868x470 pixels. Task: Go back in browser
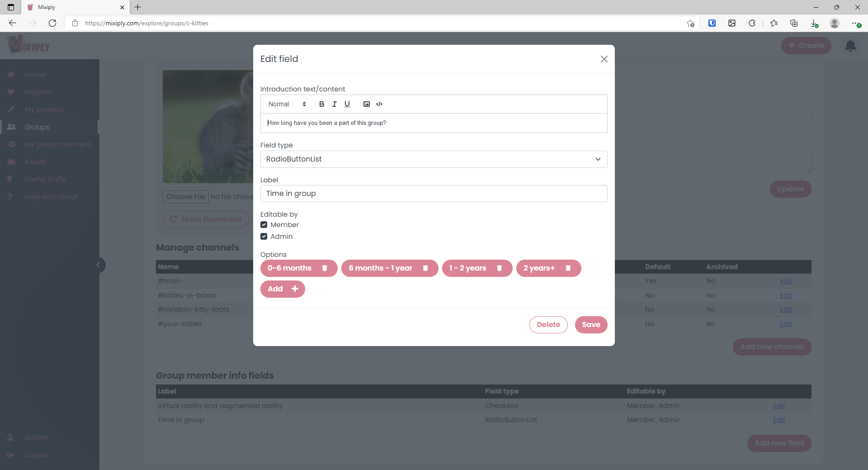(13, 23)
